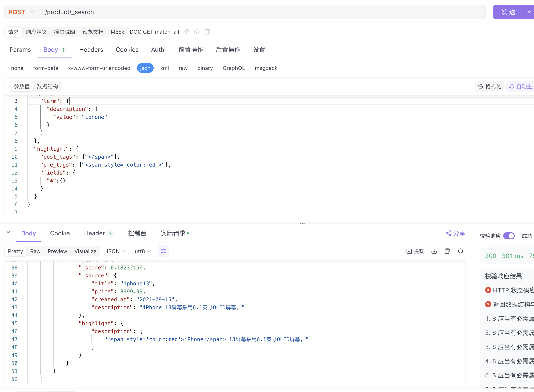Share the response via 分享
Viewport: 534px width, 392px height.
point(455,233)
